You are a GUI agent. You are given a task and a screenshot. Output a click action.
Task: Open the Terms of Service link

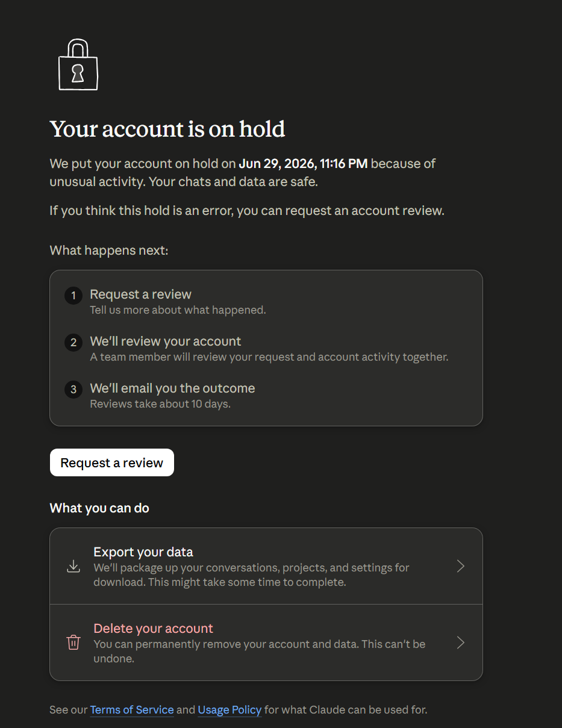point(132,710)
